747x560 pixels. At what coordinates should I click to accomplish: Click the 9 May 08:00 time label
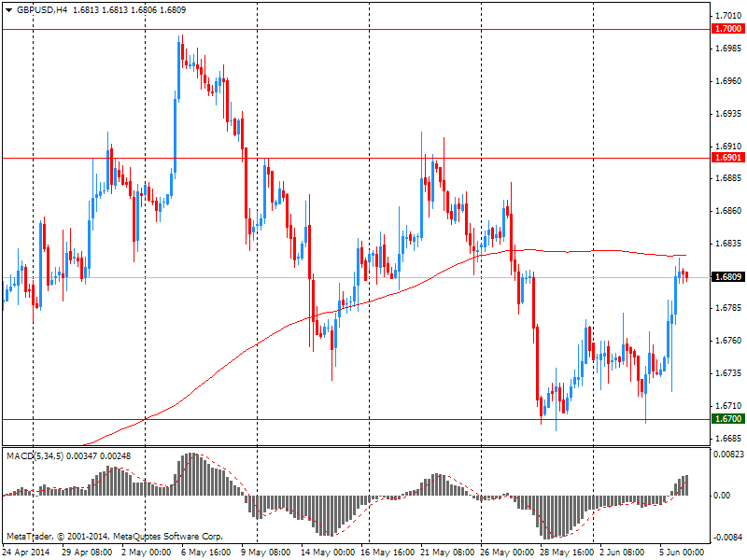[x=266, y=553]
